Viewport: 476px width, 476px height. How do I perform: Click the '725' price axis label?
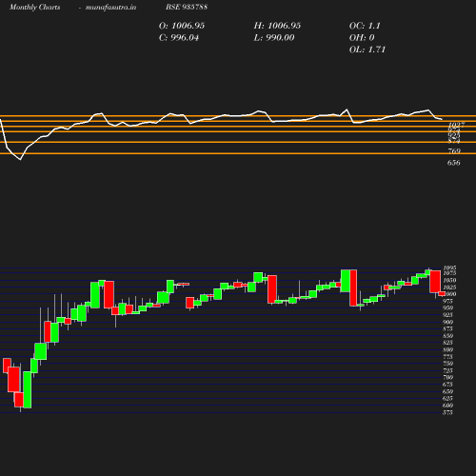pyautogui.click(x=447, y=370)
